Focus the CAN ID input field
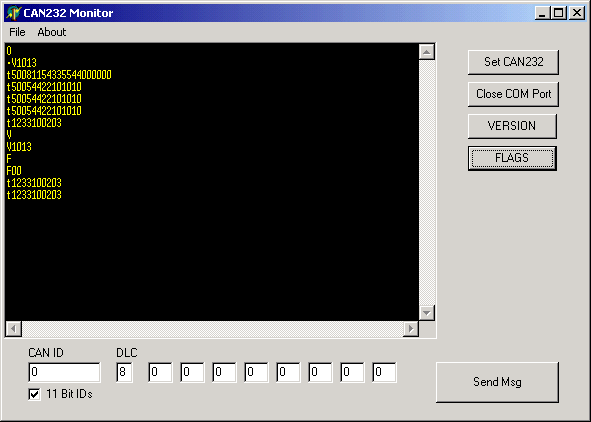Screen dimensions: 591x422 pyautogui.click(x=64, y=372)
